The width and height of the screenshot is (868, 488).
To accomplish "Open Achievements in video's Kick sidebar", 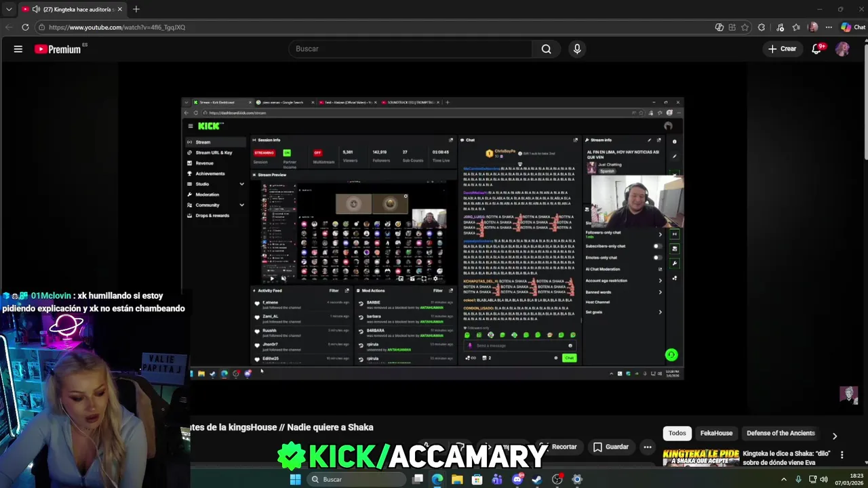I will tap(210, 174).
